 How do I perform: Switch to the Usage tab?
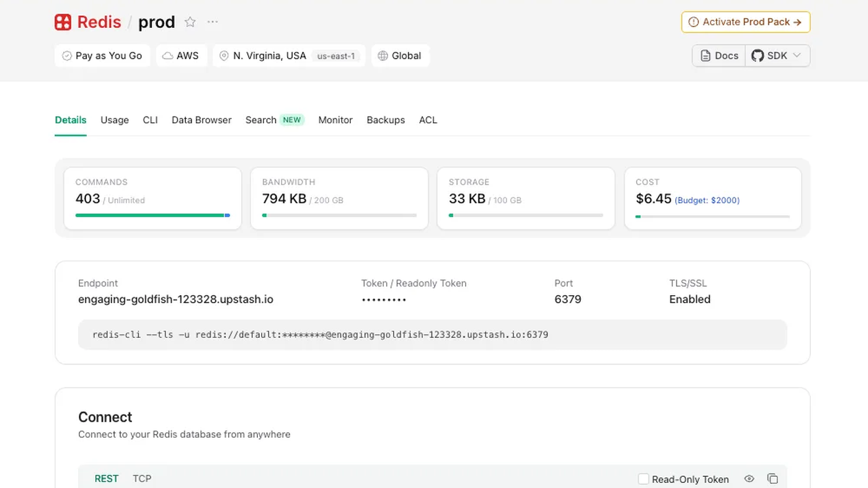point(115,120)
